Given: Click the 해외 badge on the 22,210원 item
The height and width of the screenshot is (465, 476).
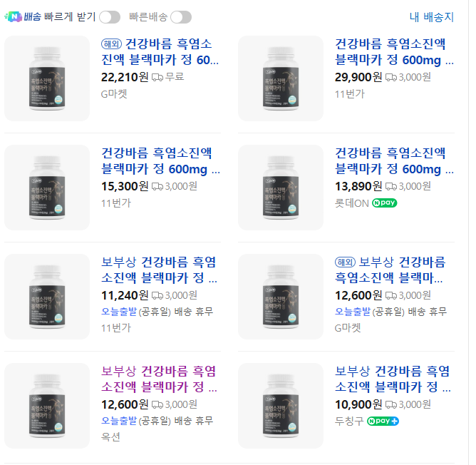Looking at the screenshot, I should tap(112, 44).
